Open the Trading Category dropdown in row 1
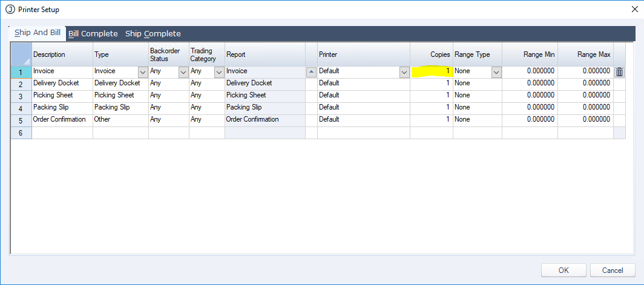The height and width of the screenshot is (285, 644). tap(218, 72)
